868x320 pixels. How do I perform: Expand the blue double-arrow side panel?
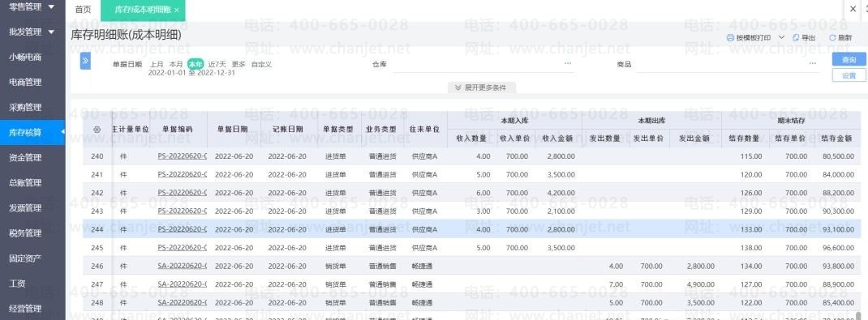click(x=85, y=60)
